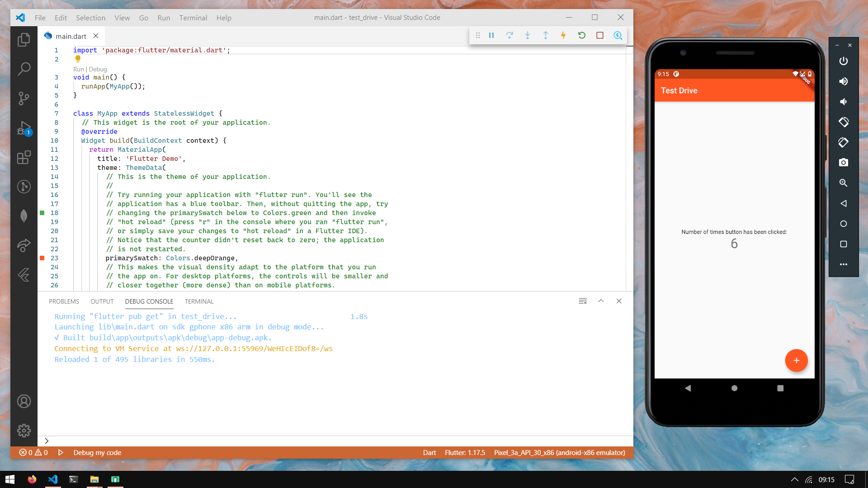Open emulator extended controls via the ellipsis
The width and height of the screenshot is (868, 488).
coord(843,264)
